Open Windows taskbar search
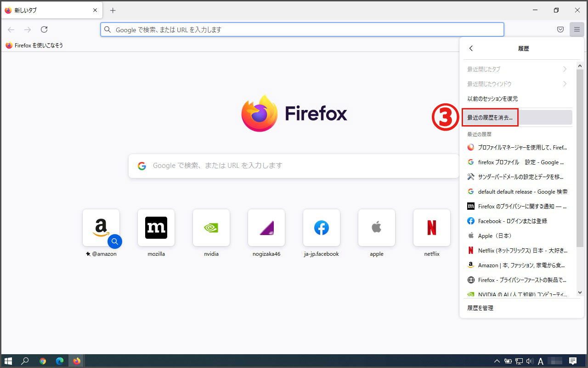588x368 pixels. 25,361
